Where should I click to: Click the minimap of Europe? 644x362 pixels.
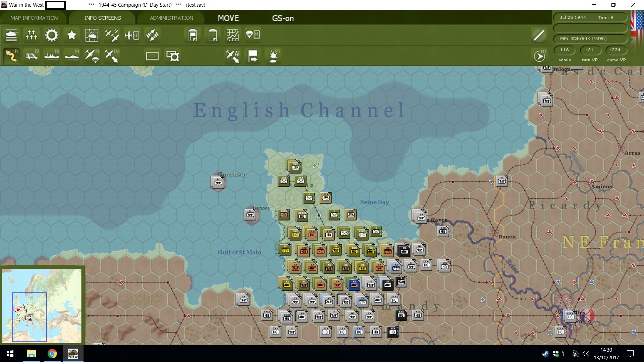tap(42, 305)
